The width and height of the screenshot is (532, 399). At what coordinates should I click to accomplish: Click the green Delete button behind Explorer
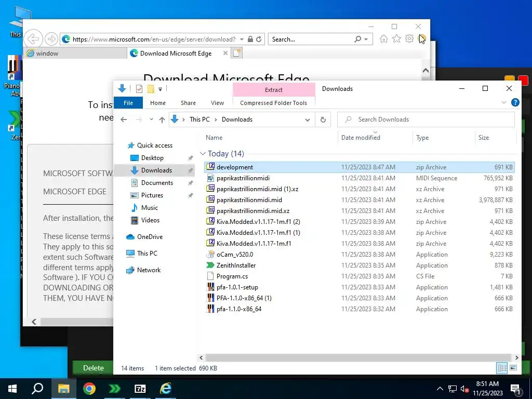pyautogui.click(x=94, y=368)
